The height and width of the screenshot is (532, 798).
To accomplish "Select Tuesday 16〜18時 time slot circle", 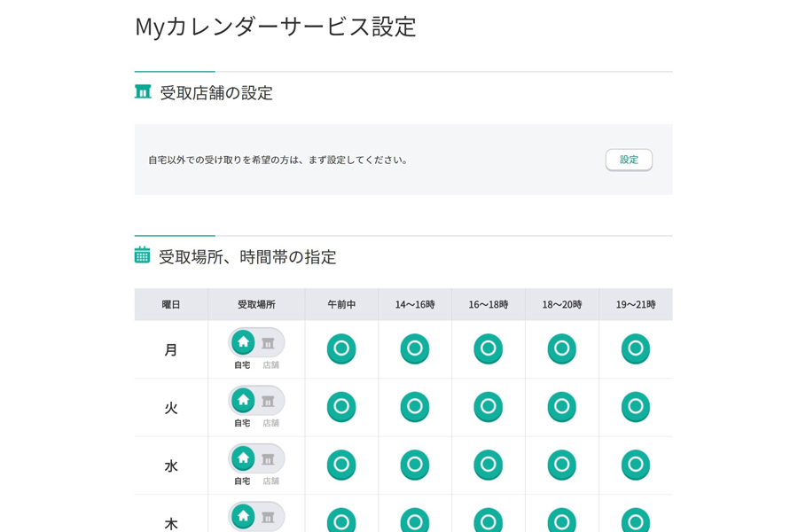I will (489, 407).
